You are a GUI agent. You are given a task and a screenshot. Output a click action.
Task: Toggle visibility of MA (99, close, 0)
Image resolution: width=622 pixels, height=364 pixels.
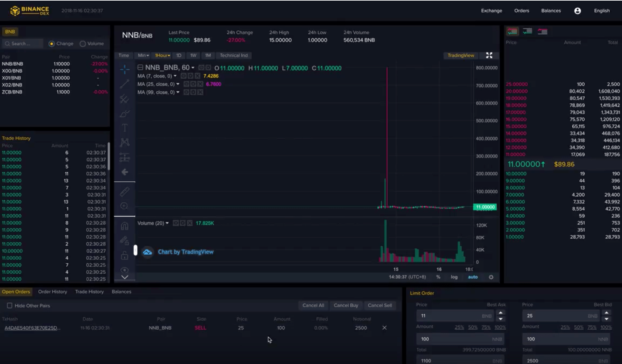coord(186,92)
